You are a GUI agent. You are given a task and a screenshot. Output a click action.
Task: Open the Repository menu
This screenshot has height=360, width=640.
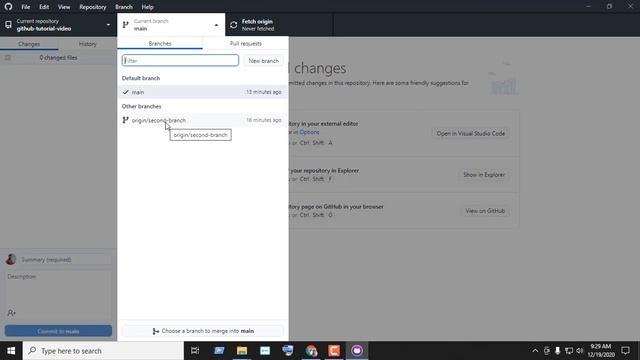point(93,7)
